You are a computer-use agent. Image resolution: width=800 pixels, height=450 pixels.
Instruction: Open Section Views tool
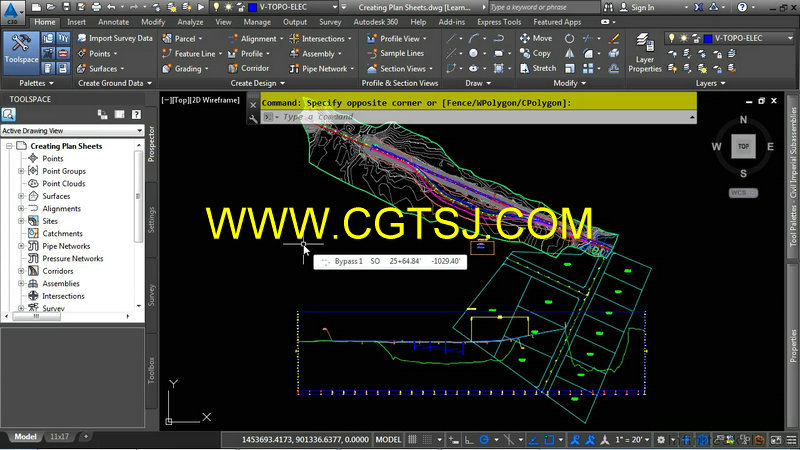click(x=400, y=68)
